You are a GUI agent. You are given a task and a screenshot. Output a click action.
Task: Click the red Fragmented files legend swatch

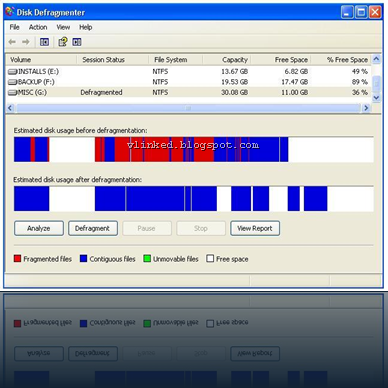pos(17,258)
